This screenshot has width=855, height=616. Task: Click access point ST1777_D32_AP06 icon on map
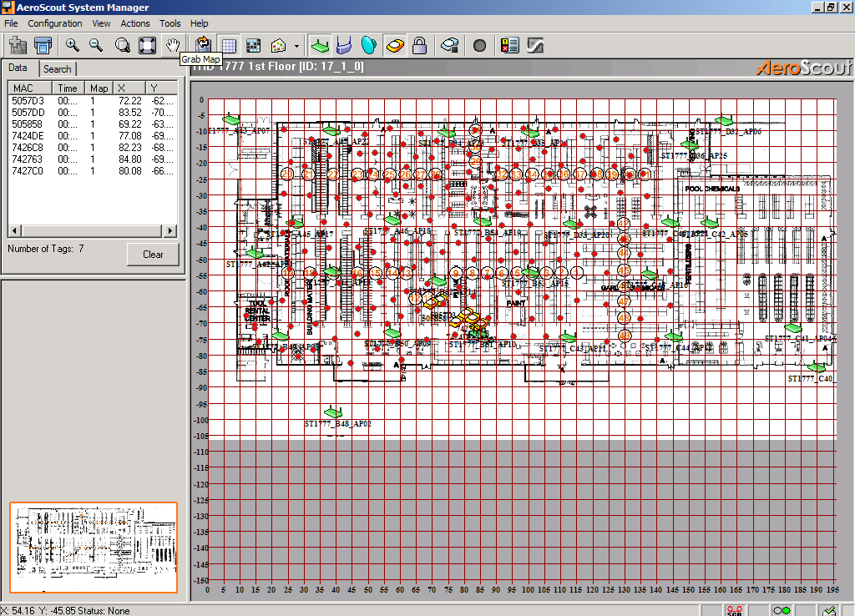[x=724, y=120]
